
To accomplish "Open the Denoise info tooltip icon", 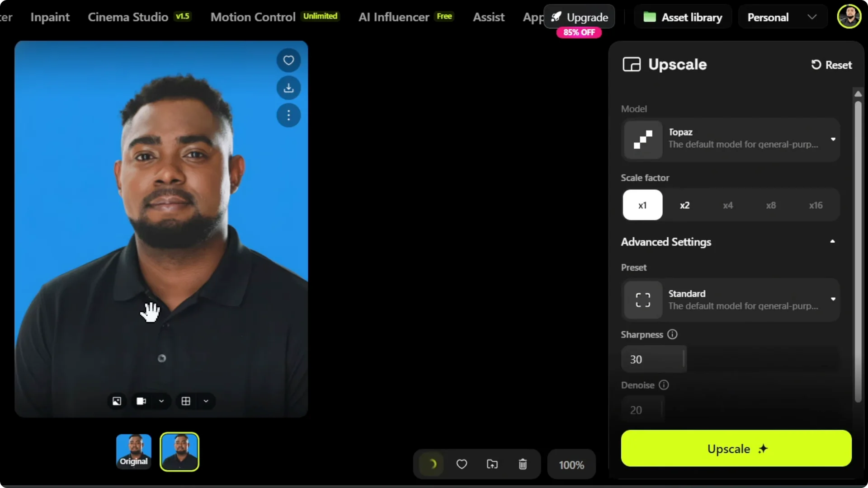I will point(663,385).
